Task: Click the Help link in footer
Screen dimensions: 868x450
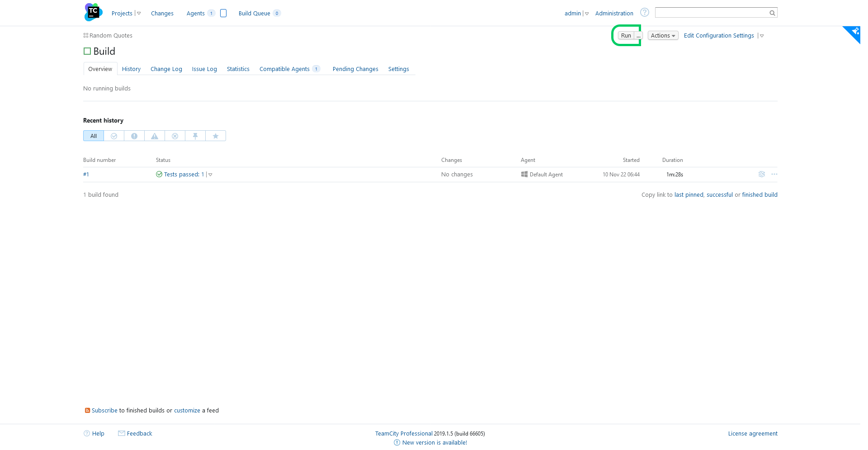Action: point(98,433)
